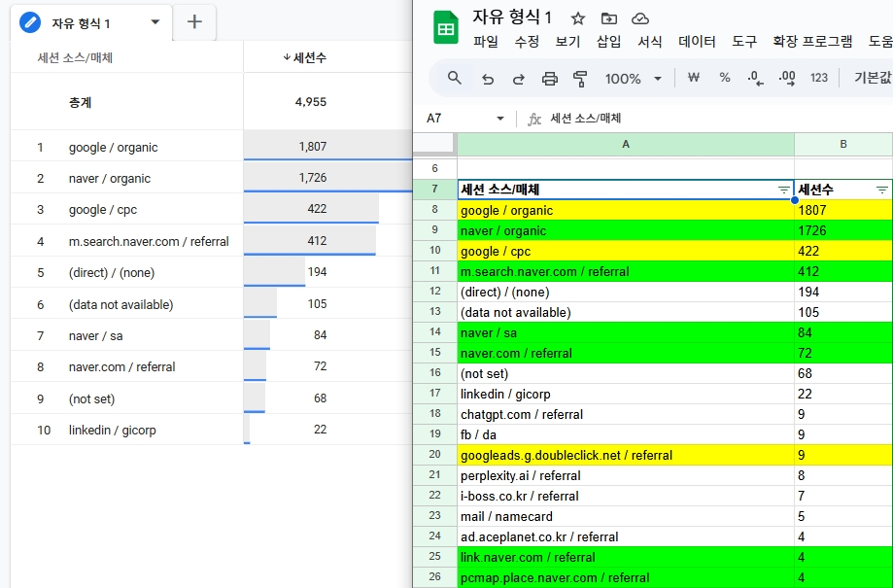Click cell chatgpt.com / referral

point(626,414)
